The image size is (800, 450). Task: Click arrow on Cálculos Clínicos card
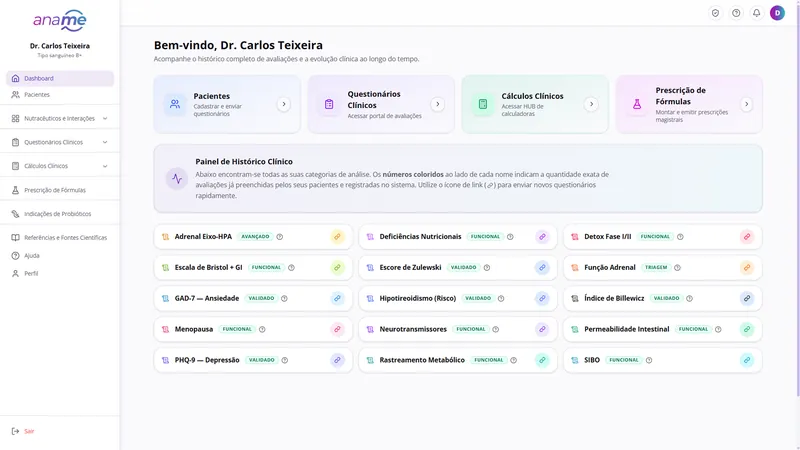tap(591, 104)
